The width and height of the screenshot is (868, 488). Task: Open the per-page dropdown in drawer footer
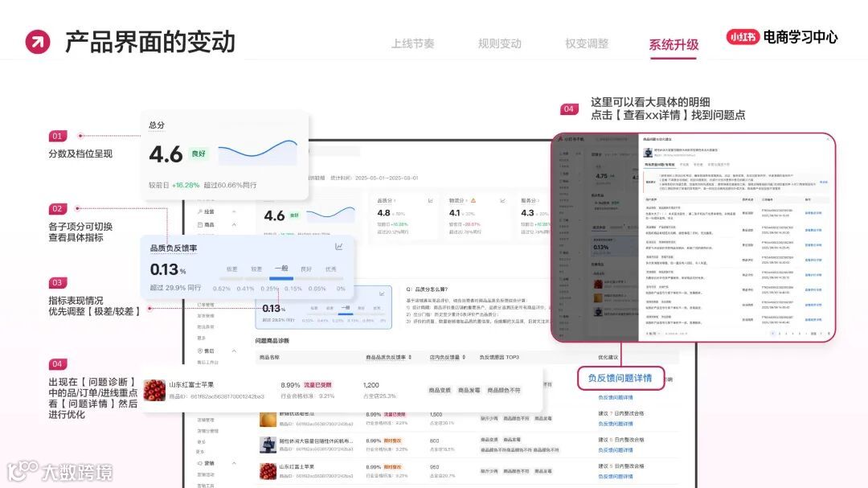tap(653, 334)
